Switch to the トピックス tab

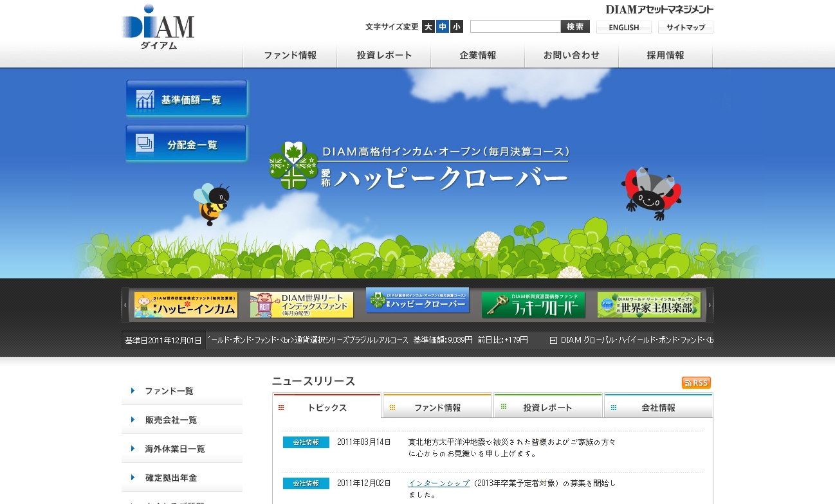point(327,407)
